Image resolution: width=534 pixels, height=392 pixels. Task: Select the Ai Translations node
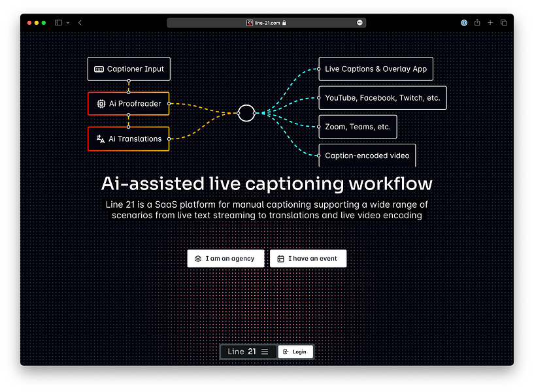(128, 139)
